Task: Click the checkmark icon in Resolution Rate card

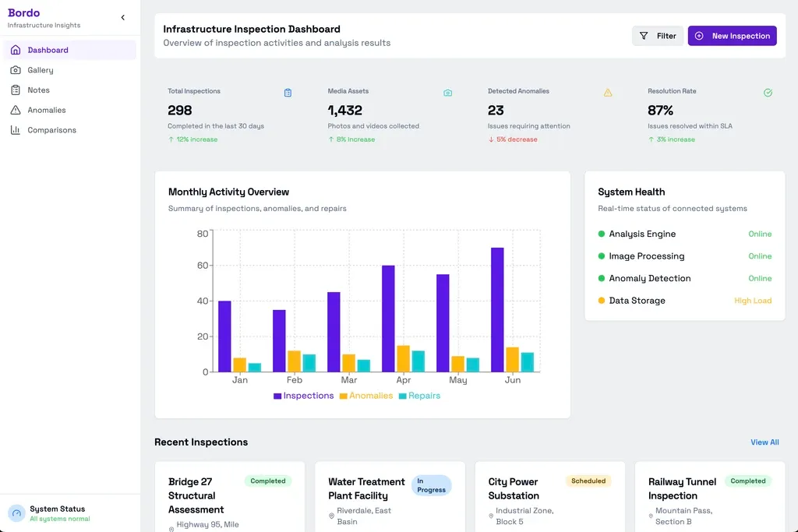Action: pos(768,93)
